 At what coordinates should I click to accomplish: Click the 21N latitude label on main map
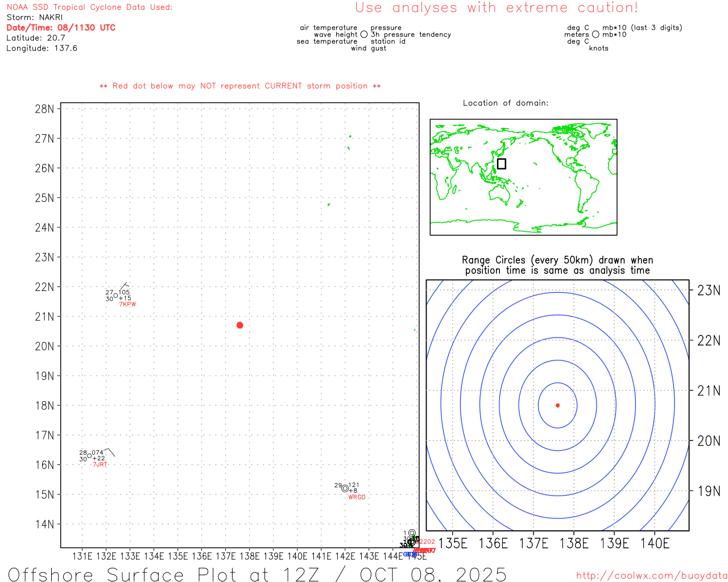(44, 317)
